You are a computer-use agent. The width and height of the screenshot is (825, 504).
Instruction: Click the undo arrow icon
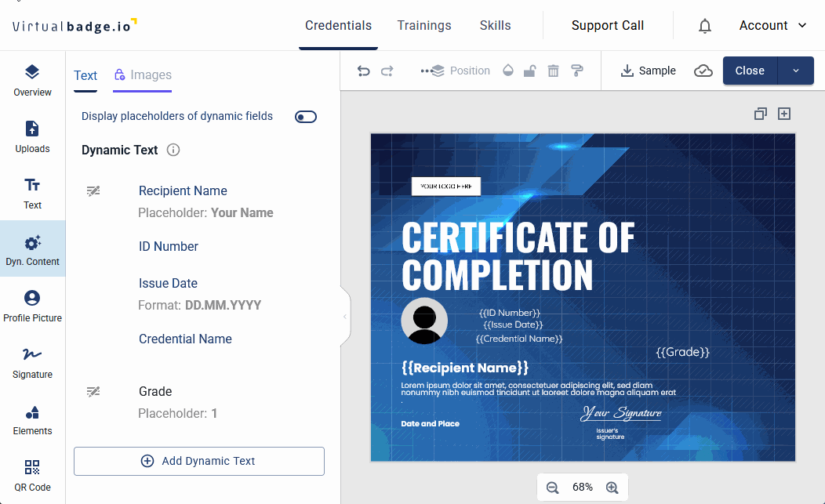point(364,71)
